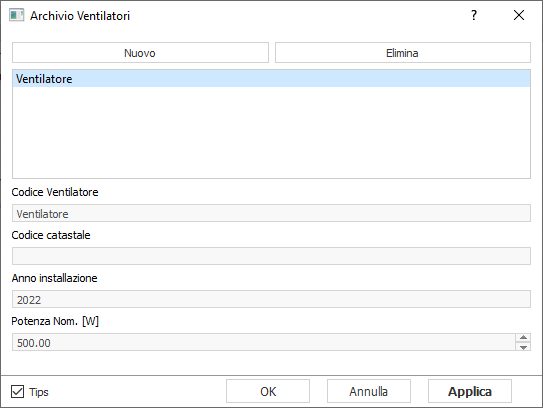Image resolution: width=543 pixels, height=408 pixels.
Task: Apply changes with Applica button
Action: [470, 391]
